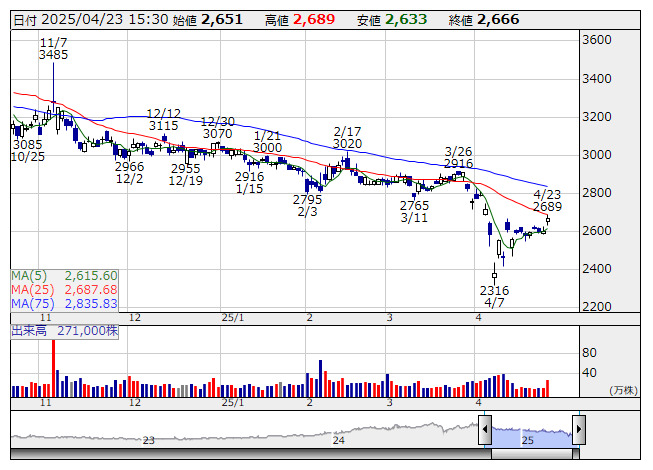This screenshot has width=653, height=470.
Task: Click the left range slider handle arrow
Action: click(485, 429)
